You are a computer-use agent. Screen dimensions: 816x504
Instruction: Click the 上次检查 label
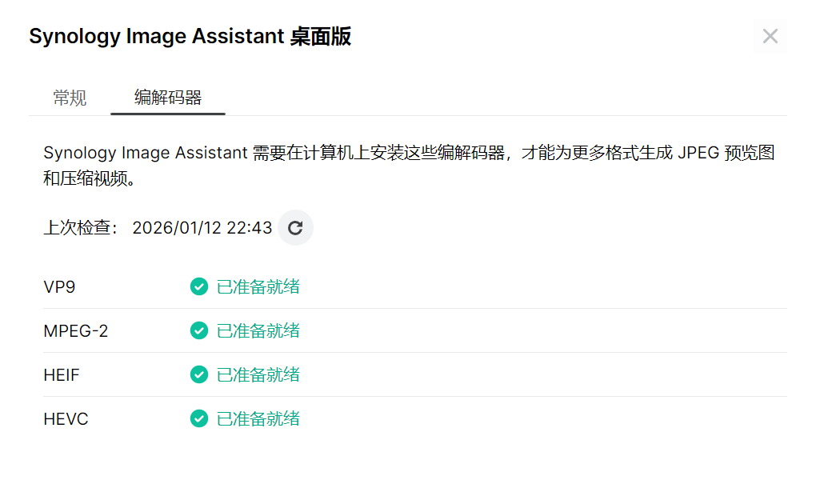click(80, 228)
